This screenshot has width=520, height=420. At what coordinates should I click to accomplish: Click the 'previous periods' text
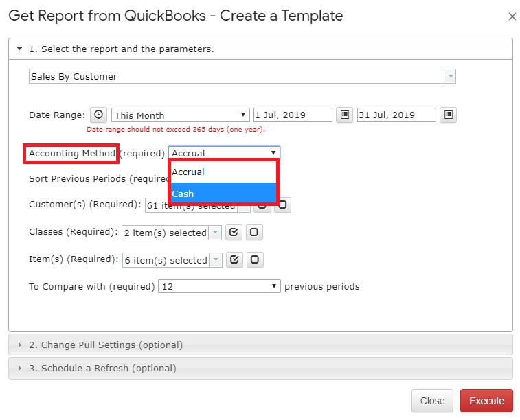click(x=321, y=286)
